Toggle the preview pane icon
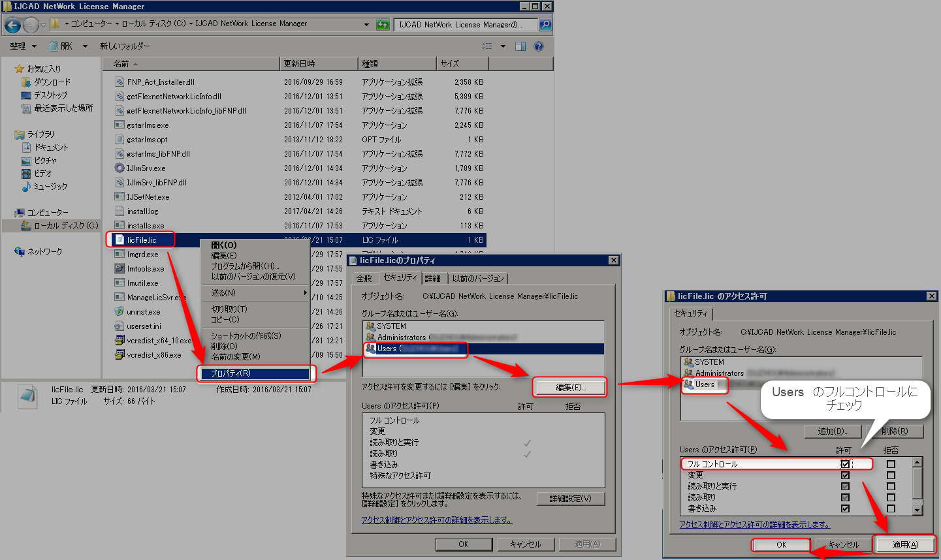The image size is (941, 560). 520,46
